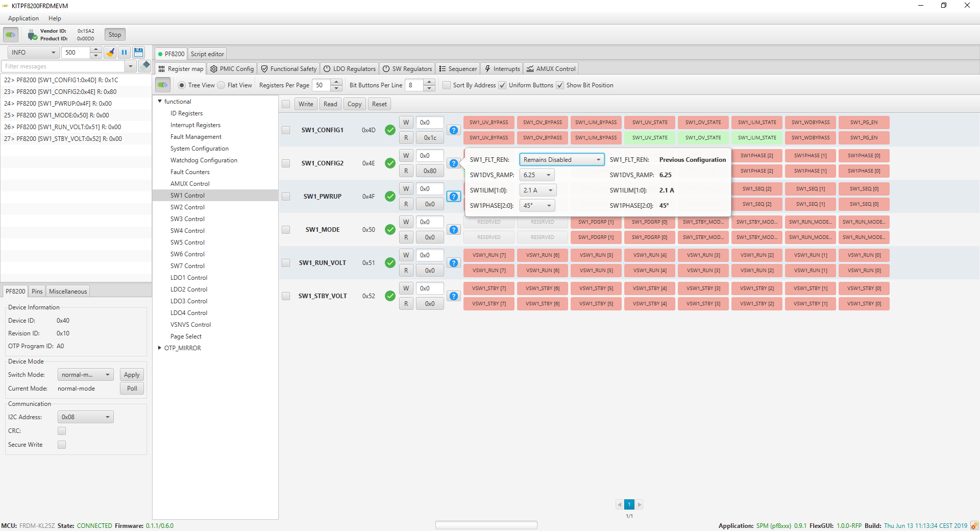The width and height of the screenshot is (980, 531).
Task: Save the log with the floppy disk icon
Action: coord(138,53)
